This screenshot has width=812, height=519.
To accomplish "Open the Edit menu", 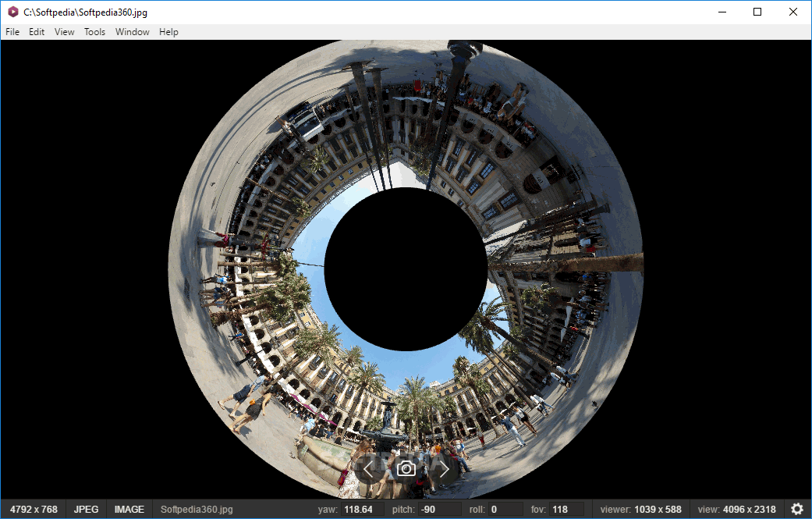I will coord(36,32).
